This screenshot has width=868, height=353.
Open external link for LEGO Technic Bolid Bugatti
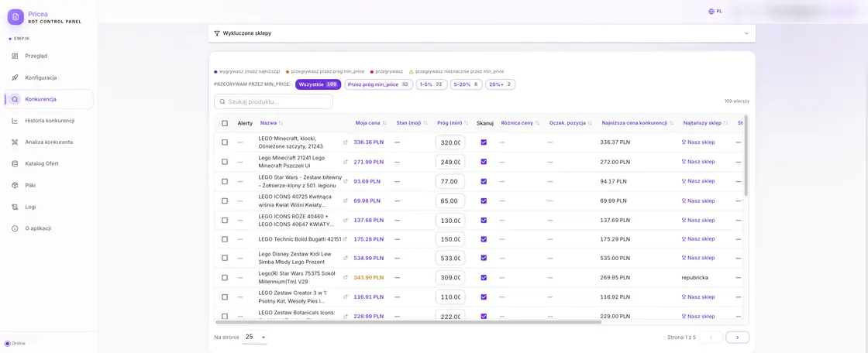coord(346,239)
